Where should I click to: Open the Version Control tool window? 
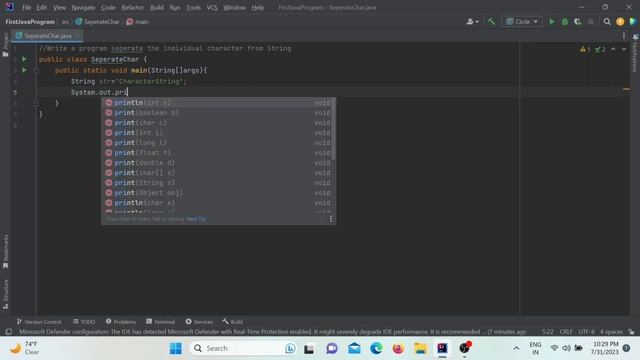pos(39,322)
